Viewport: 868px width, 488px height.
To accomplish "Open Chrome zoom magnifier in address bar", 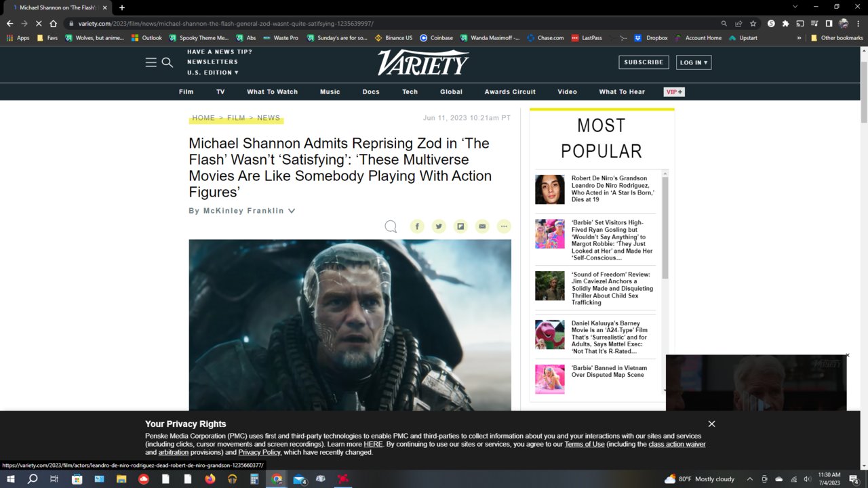I will (724, 23).
